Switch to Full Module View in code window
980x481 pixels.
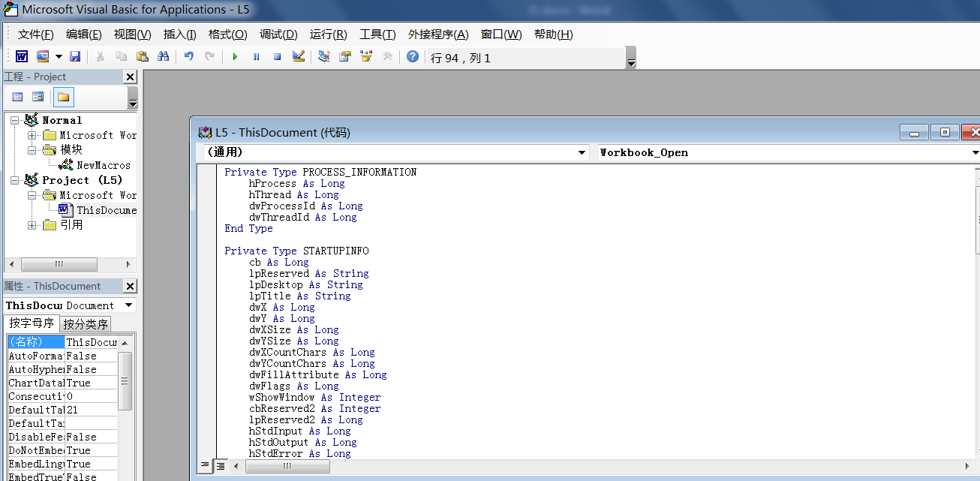221,465
